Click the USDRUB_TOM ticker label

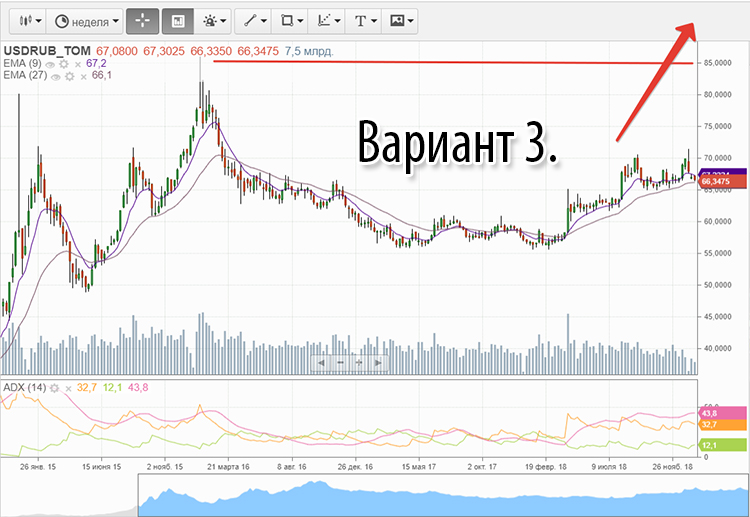point(46,50)
